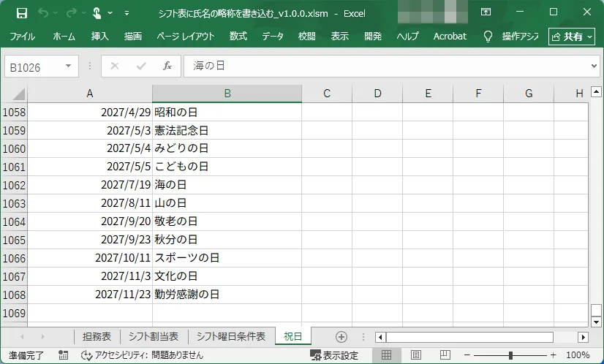Select column D header
Screen dimensions: 604x364
[x=377, y=94]
